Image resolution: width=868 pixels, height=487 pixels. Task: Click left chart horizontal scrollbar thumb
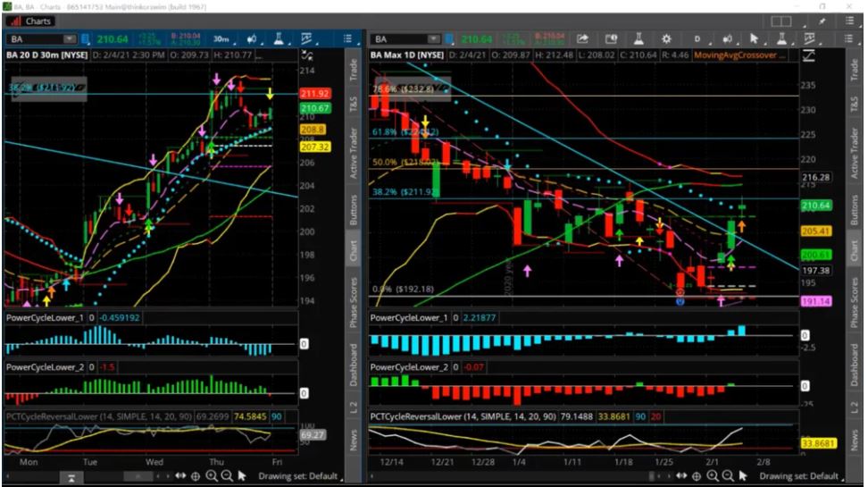coord(138,476)
